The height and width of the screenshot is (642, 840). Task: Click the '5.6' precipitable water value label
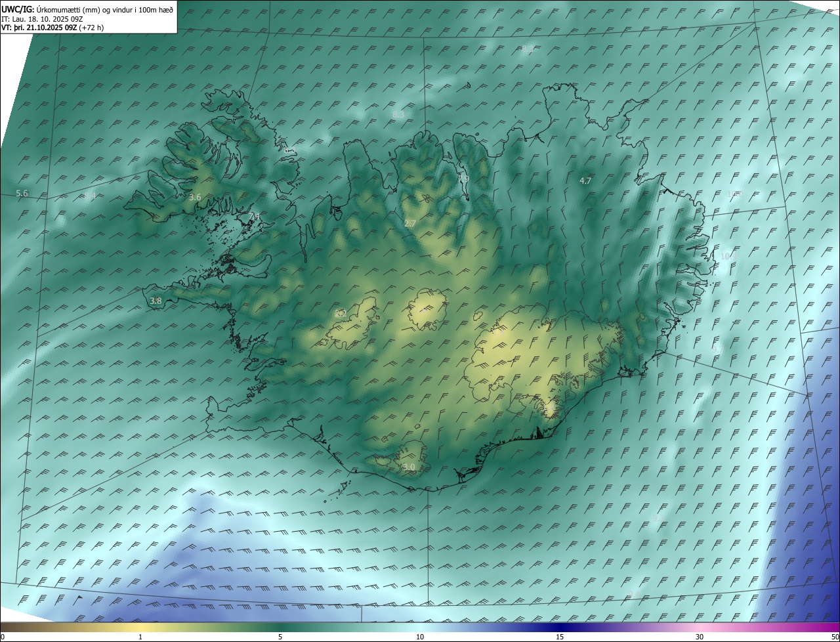pyautogui.click(x=22, y=193)
